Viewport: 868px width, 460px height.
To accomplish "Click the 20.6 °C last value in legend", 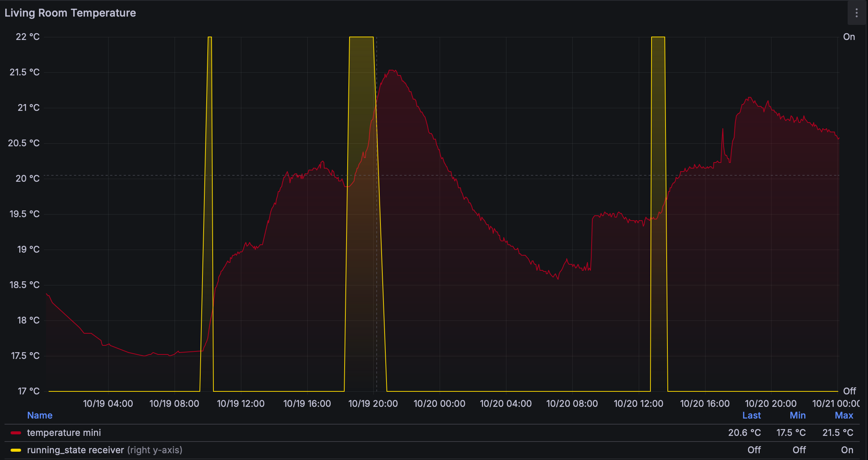I will (x=744, y=433).
